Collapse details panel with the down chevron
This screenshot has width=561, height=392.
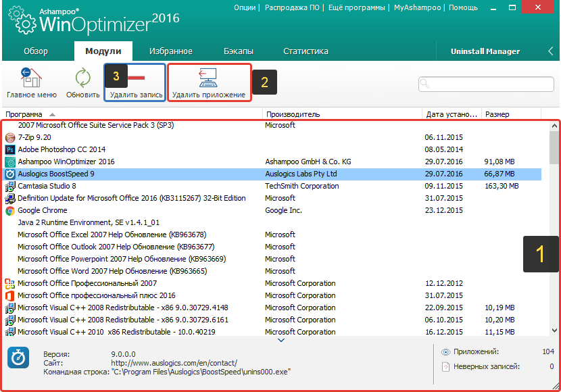pyautogui.click(x=281, y=340)
